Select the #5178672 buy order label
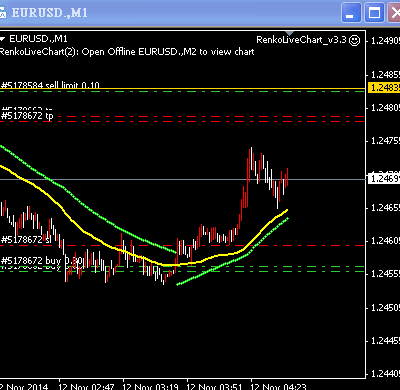Image resolution: width=400 pixels, height=390 pixels. (x=41, y=260)
